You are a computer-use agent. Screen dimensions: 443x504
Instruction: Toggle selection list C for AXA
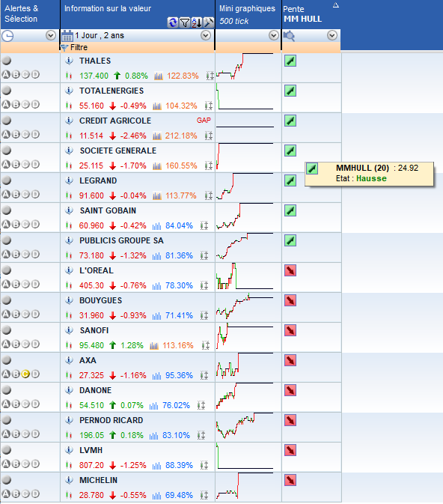click(x=25, y=374)
